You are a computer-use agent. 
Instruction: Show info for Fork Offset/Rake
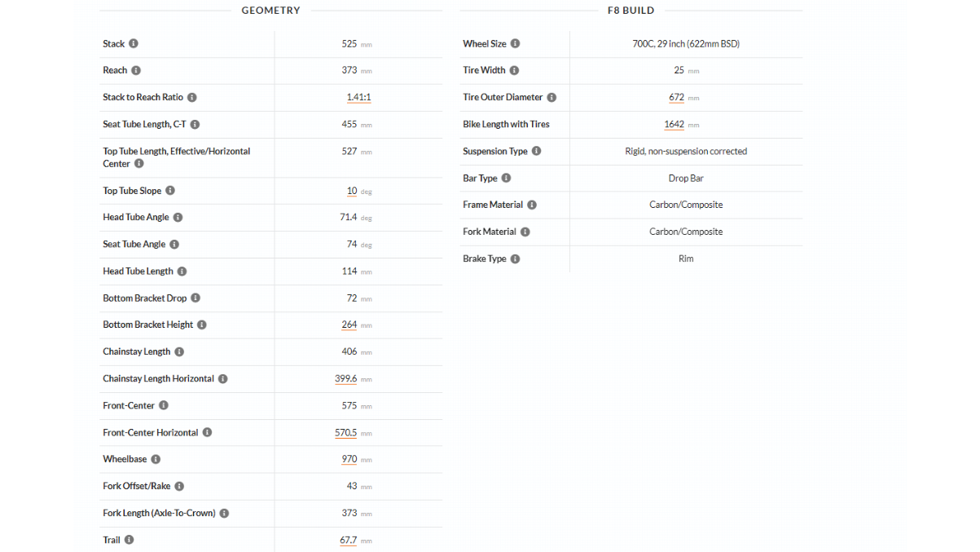(179, 487)
